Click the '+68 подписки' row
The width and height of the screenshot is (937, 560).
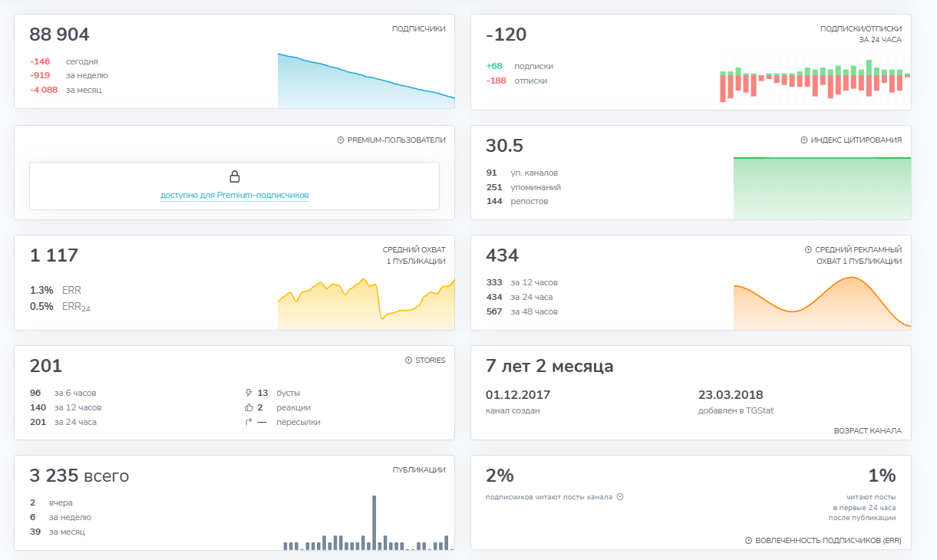click(520, 66)
